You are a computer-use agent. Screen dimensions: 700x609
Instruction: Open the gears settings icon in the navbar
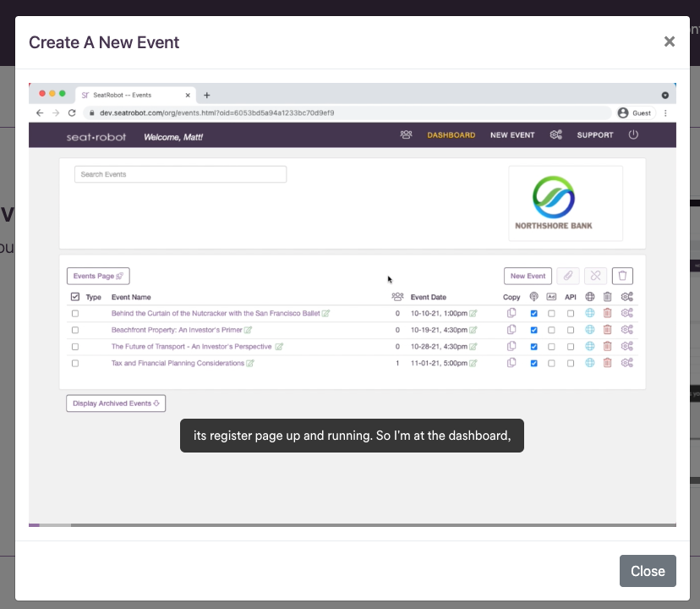pyautogui.click(x=556, y=134)
